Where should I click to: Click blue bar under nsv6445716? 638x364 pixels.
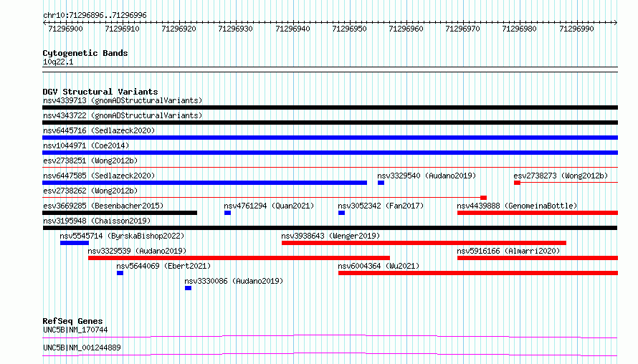330,138
